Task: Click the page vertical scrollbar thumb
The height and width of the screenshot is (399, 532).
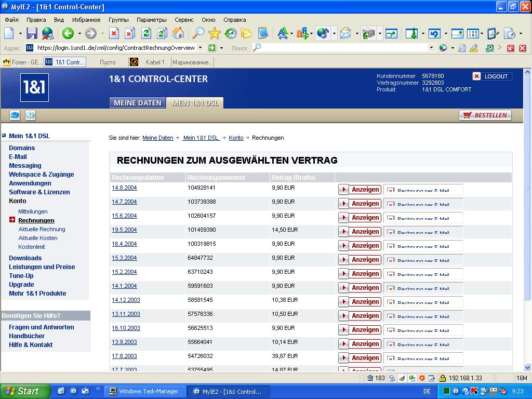Action: point(527,188)
